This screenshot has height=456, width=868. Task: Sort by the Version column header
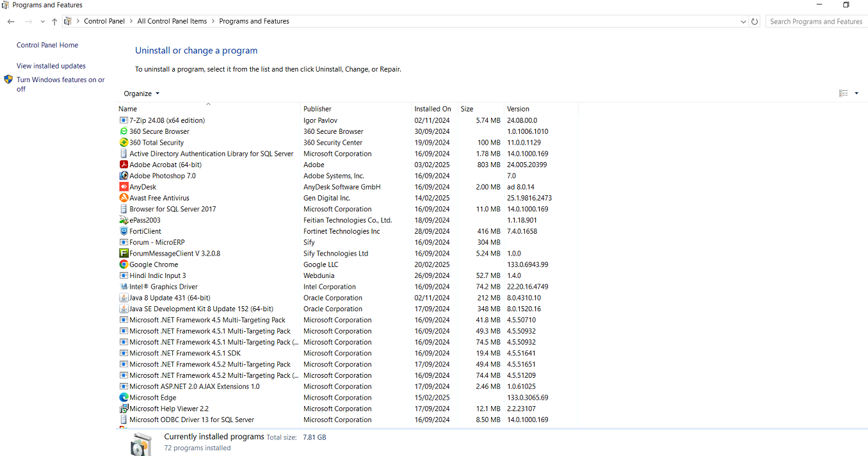coord(541,109)
